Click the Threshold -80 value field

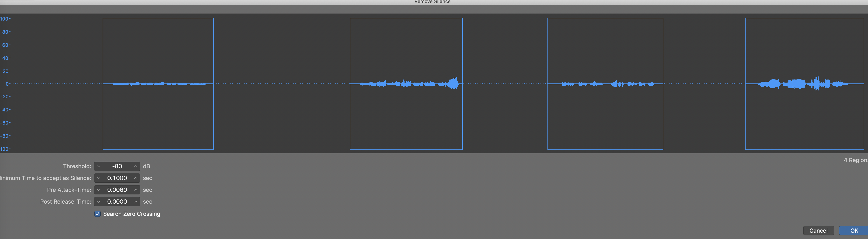click(117, 166)
